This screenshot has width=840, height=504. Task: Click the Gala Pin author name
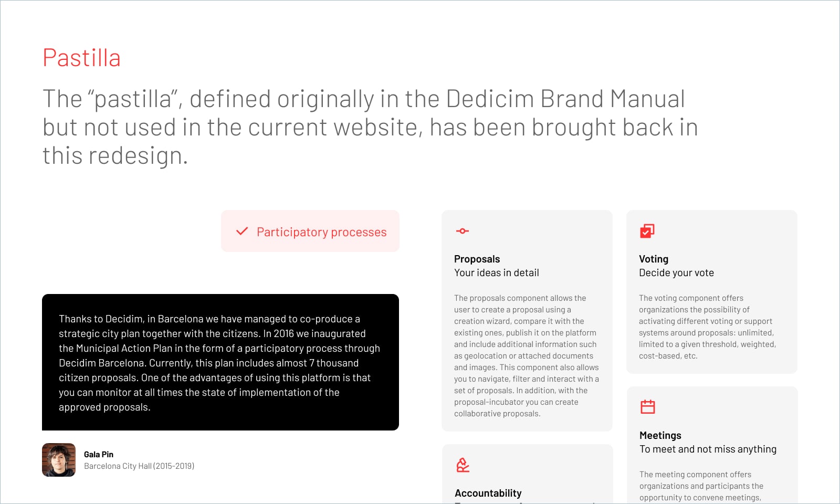tap(99, 454)
